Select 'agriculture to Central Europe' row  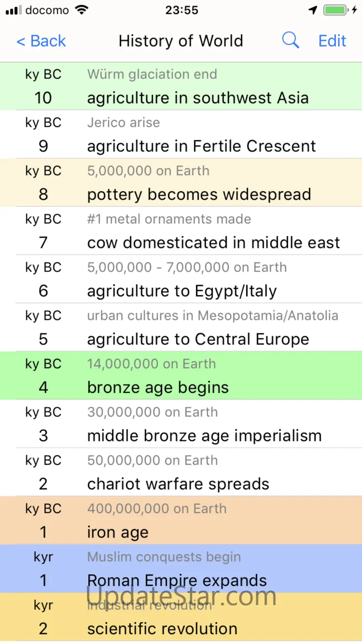click(x=198, y=339)
